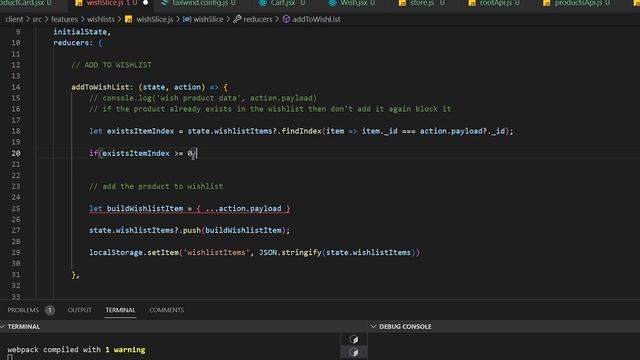Click the unsaved-changes dot on wishSlice.js tab

click(x=145, y=3)
